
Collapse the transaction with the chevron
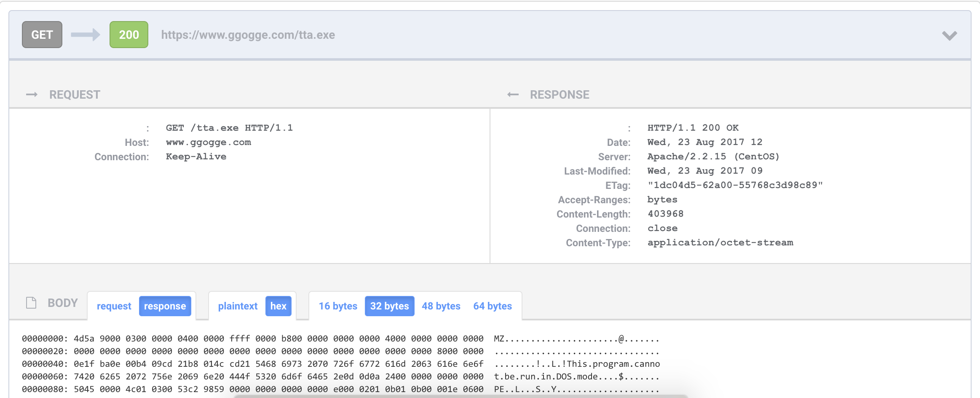click(950, 36)
